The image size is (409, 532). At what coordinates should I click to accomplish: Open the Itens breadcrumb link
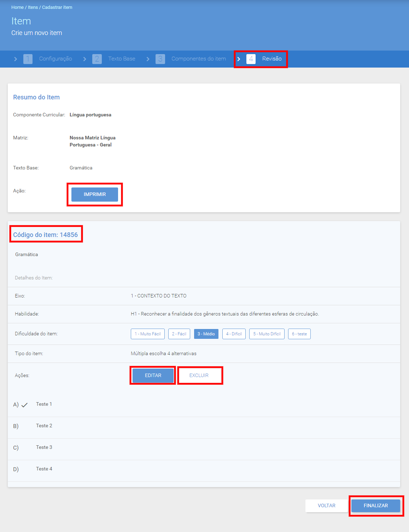pyautogui.click(x=33, y=7)
